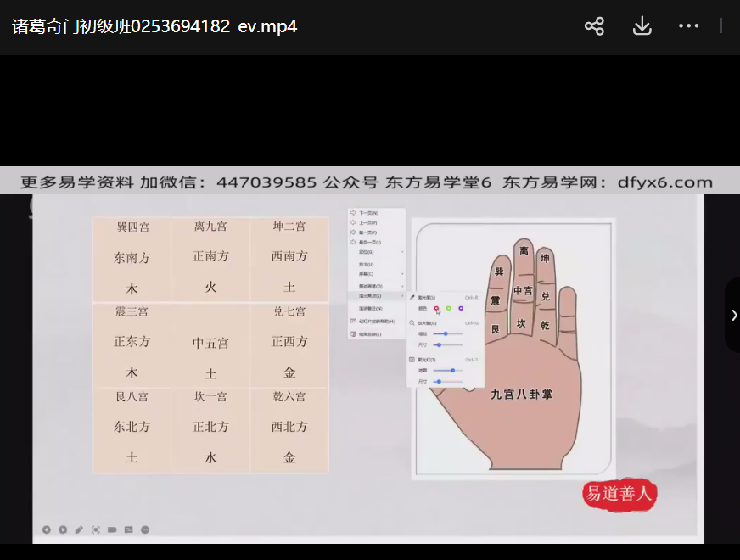Image resolution: width=740 pixels, height=560 pixels.
Task: Choose the green laser pointer color
Action: click(448, 308)
